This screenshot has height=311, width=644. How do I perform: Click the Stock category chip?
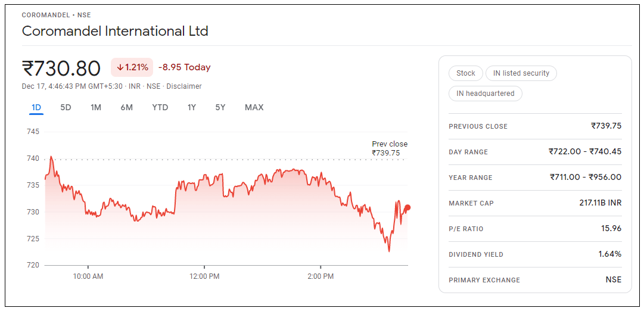click(x=465, y=73)
